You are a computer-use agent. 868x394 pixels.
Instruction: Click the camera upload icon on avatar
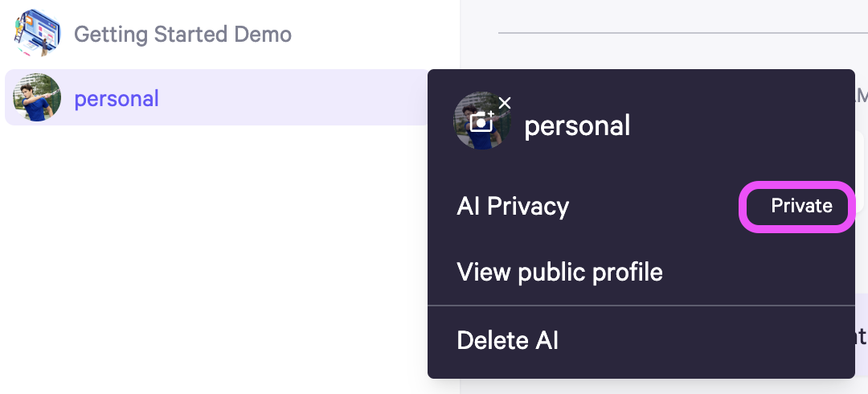point(481,121)
